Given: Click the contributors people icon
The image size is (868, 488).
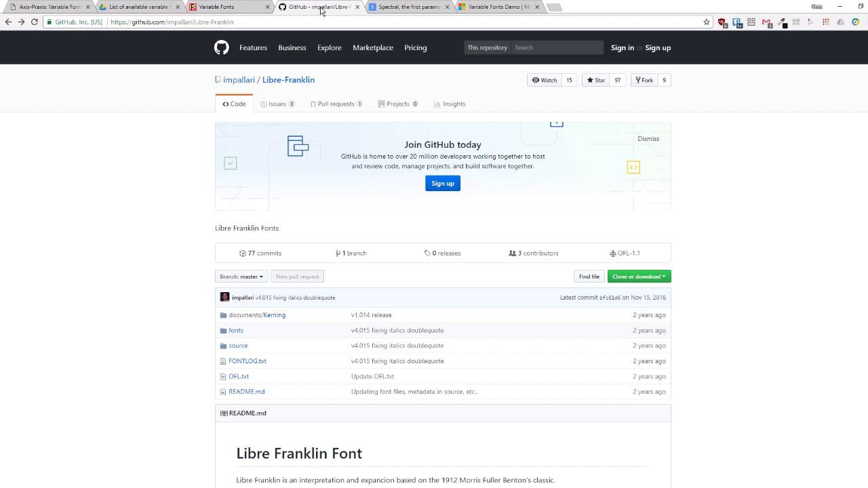Looking at the screenshot, I should tap(512, 253).
